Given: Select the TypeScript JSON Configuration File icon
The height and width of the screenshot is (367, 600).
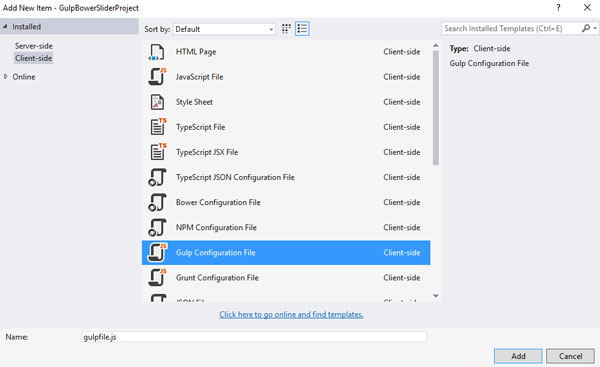Looking at the screenshot, I should 157,177.
